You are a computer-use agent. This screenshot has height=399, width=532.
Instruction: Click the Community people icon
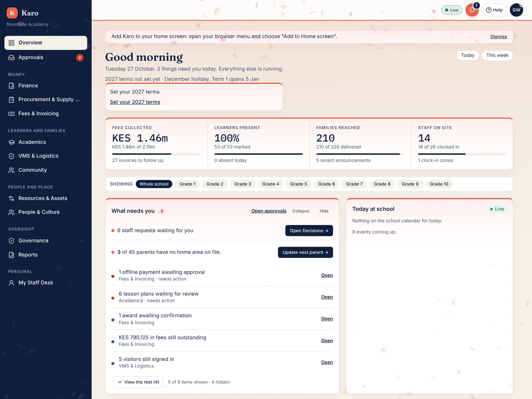click(11, 170)
